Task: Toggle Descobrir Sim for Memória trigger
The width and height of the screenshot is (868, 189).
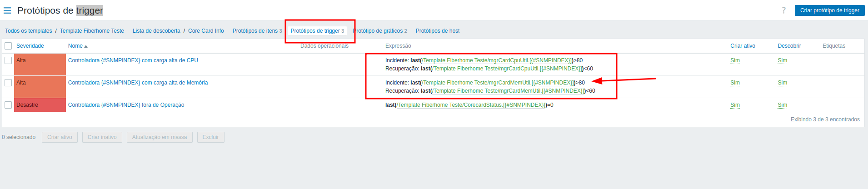Action: tap(782, 83)
